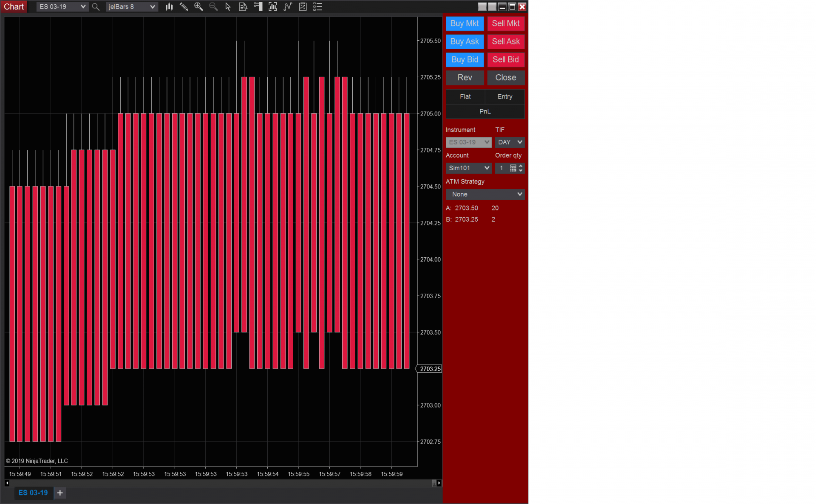This screenshot has height=504, width=816.
Task: Open the TIF dropdown set to DAY
Action: click(x=510, y=142)
